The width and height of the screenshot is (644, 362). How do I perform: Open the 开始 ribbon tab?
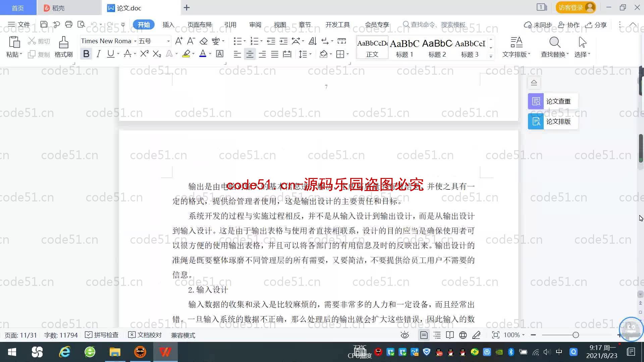144,25
